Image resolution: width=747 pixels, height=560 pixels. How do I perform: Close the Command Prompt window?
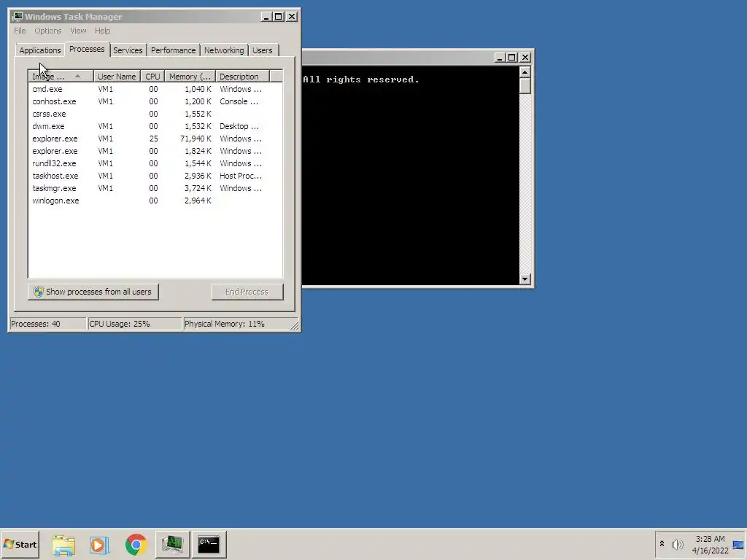point(525,58)
